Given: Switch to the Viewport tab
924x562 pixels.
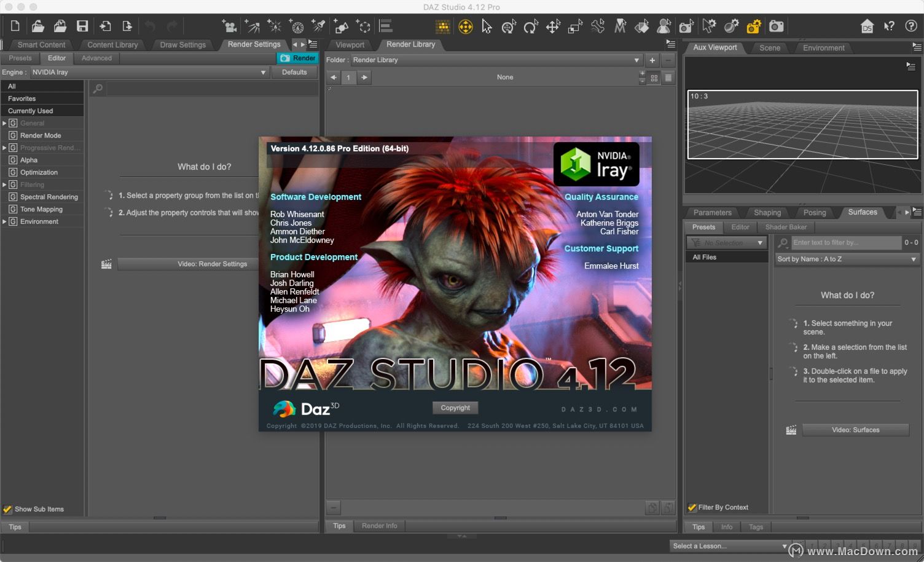Looking at the screenshot, I should [350, 45].
